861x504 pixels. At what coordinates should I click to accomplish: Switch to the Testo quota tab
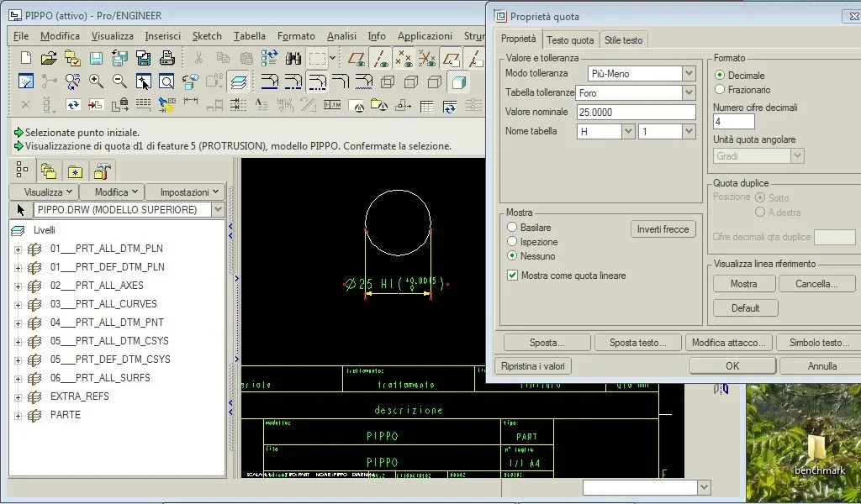tap(570, 40)
